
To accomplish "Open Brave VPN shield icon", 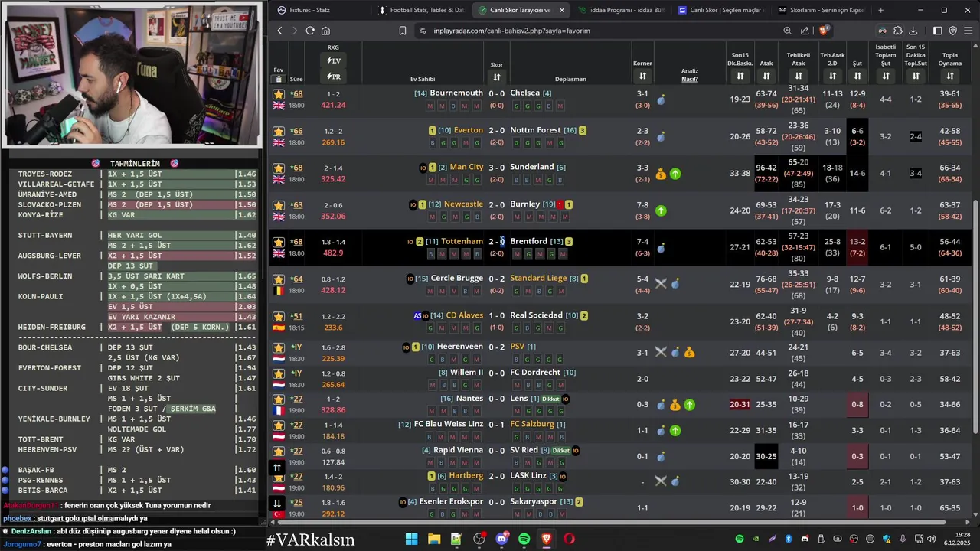I will click(x=953, y=31).
